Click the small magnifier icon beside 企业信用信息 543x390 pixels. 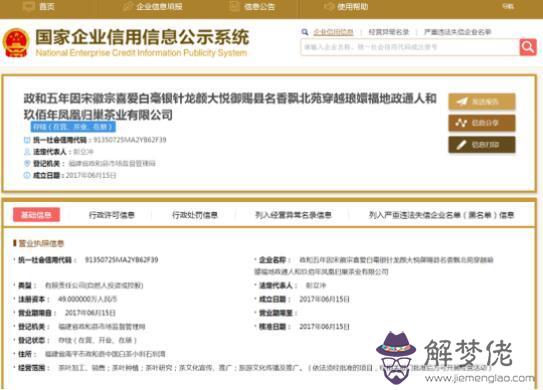pyautogui.click(x=305, y=32)
